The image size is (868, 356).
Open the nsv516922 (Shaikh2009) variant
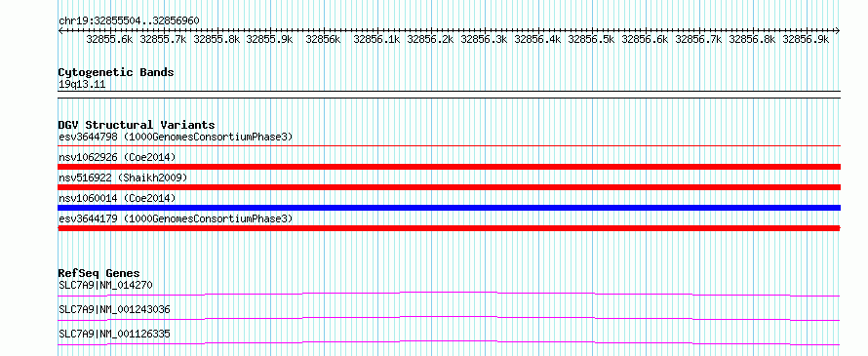[123, 178]
